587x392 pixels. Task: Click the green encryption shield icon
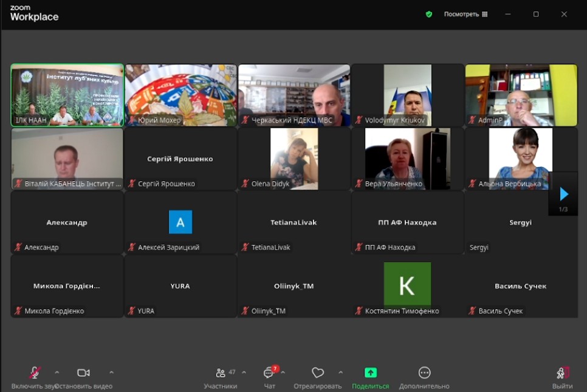click(429, 14)
